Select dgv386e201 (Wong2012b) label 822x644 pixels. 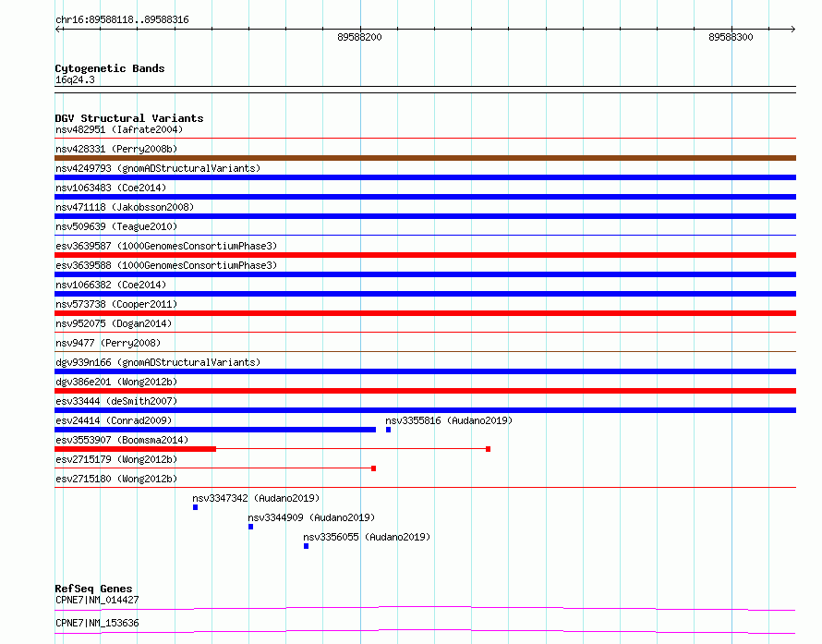click(116, 382)
